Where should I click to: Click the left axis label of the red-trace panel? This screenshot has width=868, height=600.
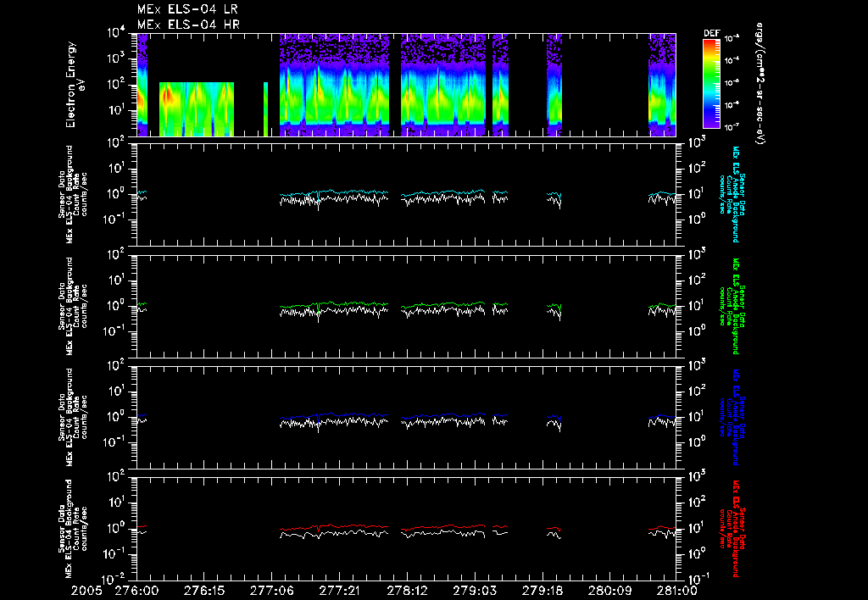73,529
